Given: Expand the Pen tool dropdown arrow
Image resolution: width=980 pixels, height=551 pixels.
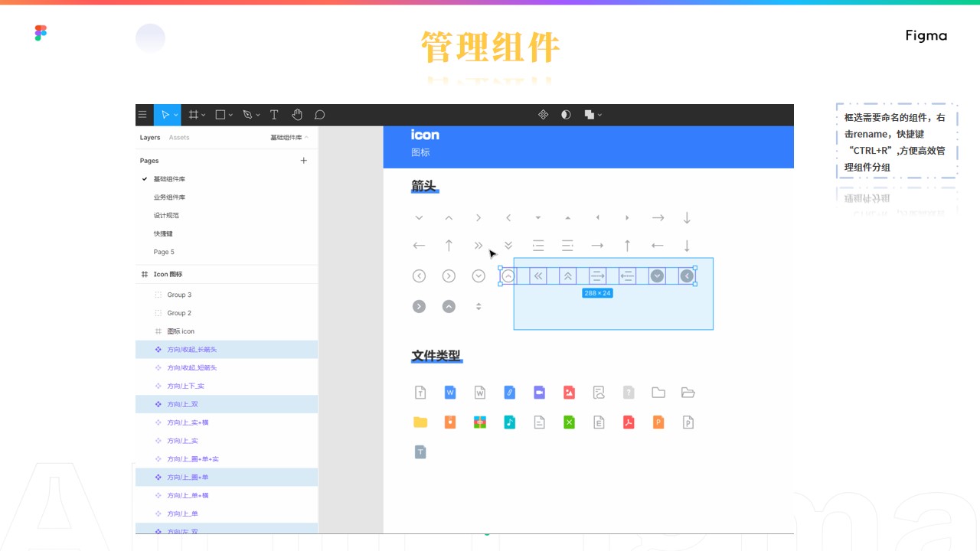Looking at the screenshot, I should click(258, 116).
